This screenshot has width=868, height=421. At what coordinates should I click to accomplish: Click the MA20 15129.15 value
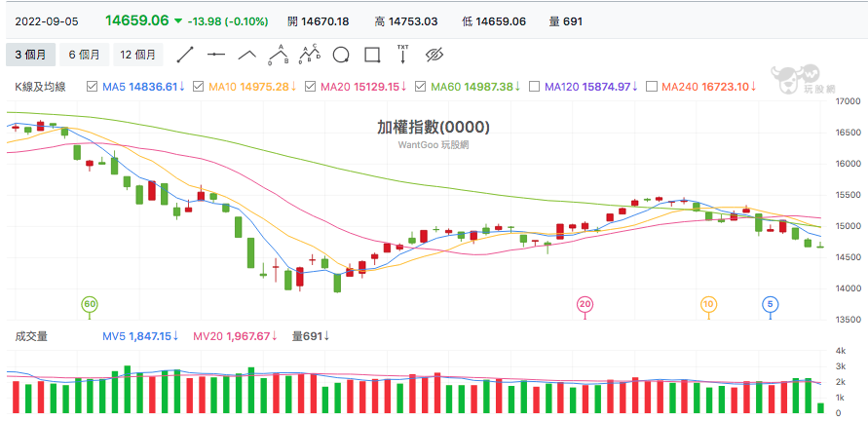[x=363, y=87]
